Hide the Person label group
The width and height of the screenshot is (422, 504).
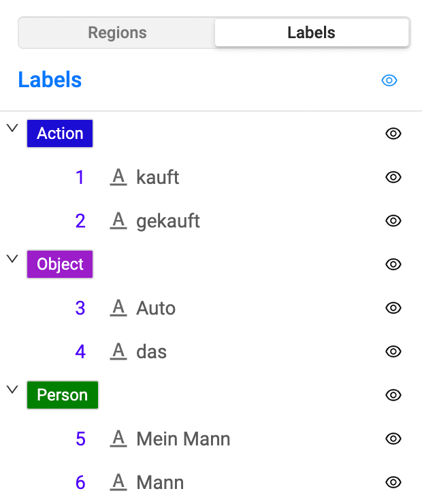pyautogui.click(x=393, y=395)
